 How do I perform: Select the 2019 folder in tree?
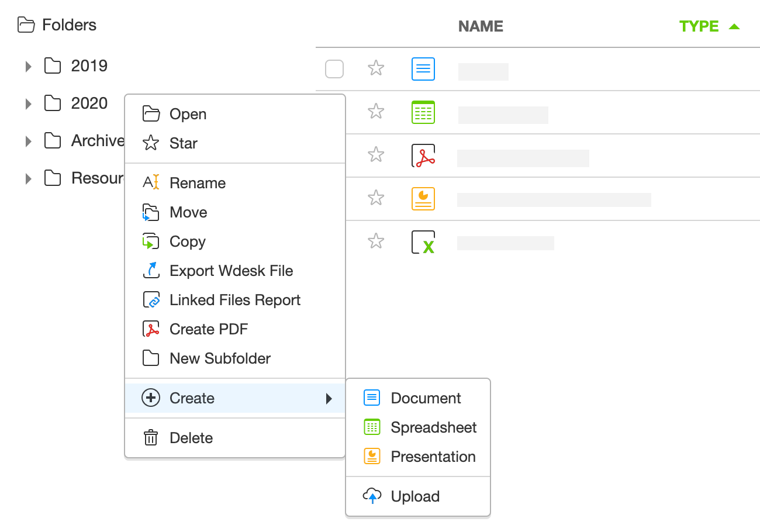(89, 66)
